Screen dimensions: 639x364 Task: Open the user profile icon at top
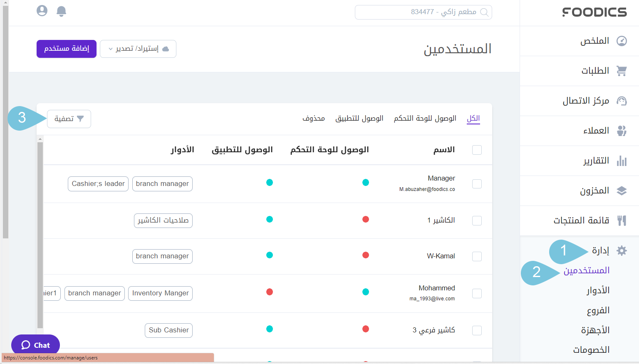click(42, 11)
